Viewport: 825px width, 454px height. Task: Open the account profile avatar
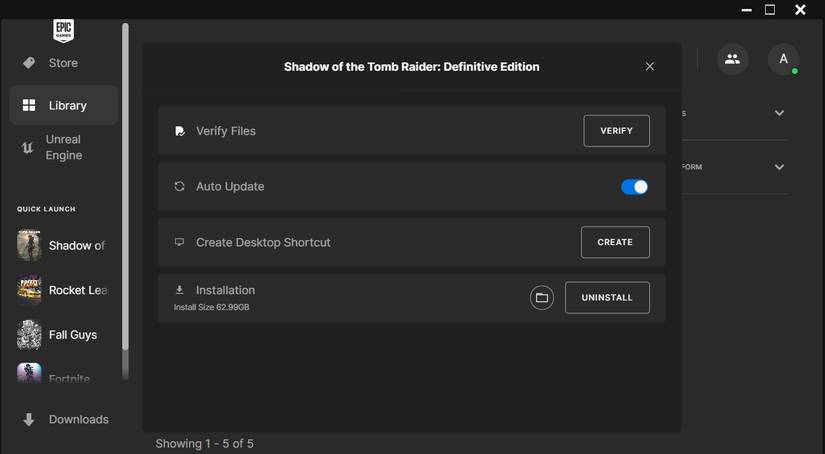point(783,60)
